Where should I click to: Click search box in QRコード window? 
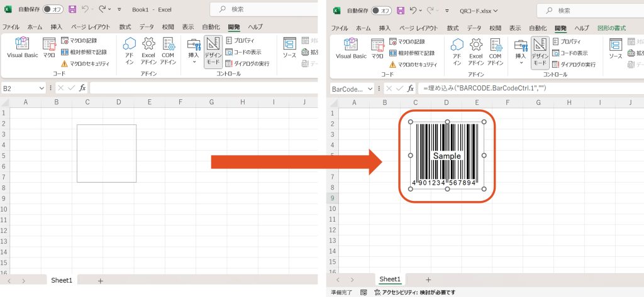click(591, 10)
